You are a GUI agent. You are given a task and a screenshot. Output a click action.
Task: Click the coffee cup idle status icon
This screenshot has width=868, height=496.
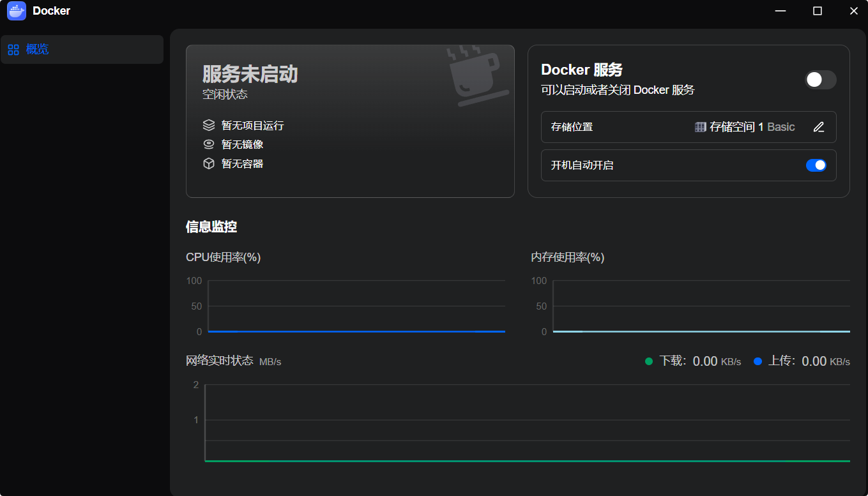476,75
